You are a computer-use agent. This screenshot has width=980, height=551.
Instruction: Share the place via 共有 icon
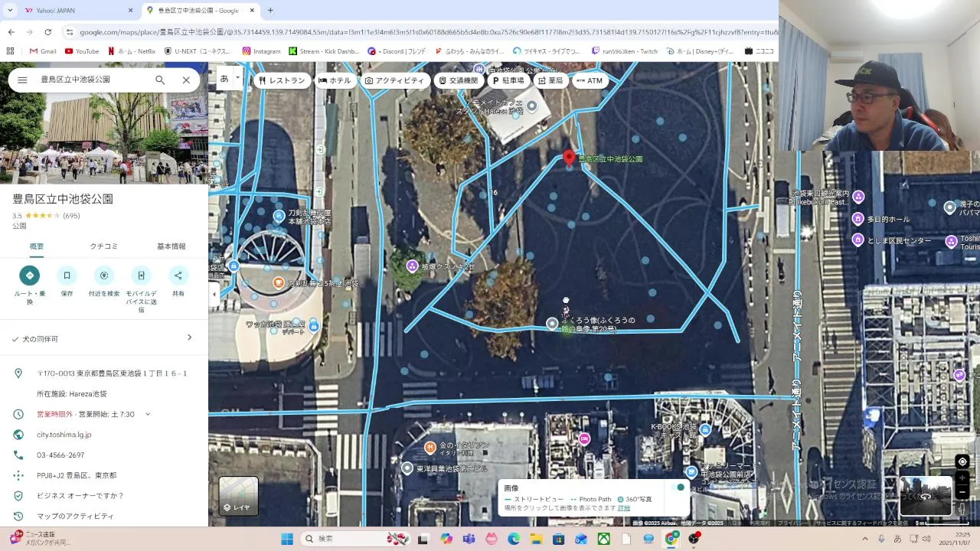178,275
